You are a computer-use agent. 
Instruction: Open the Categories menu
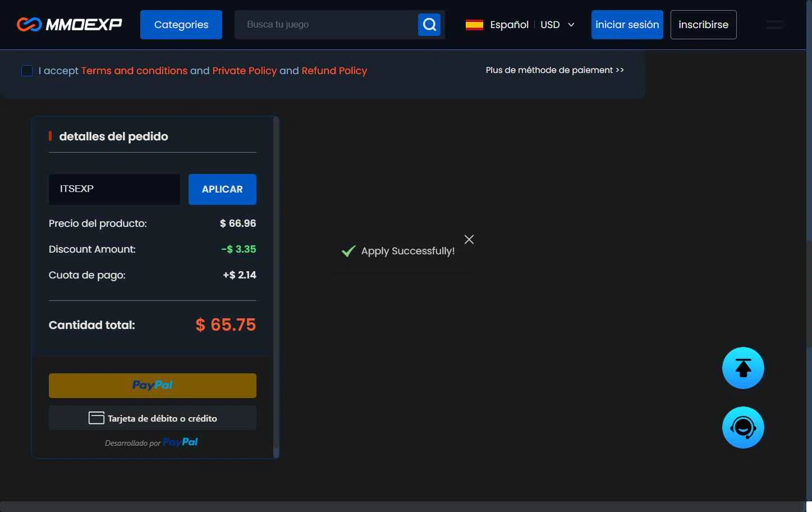[x=181, y=25]
